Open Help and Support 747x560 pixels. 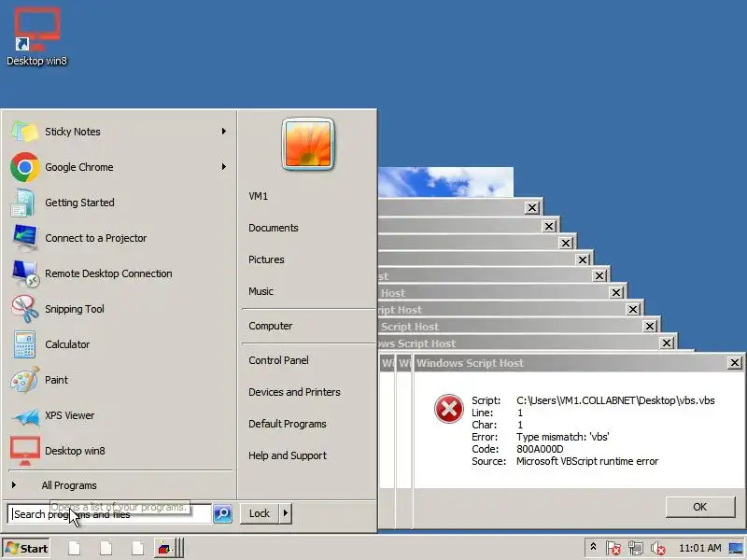pos(288,455)
